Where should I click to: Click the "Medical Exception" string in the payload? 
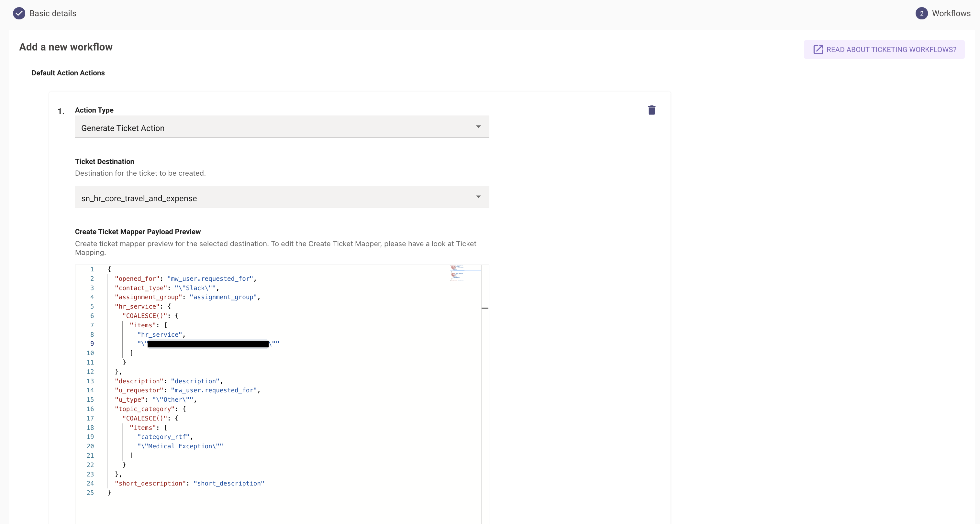180,446
